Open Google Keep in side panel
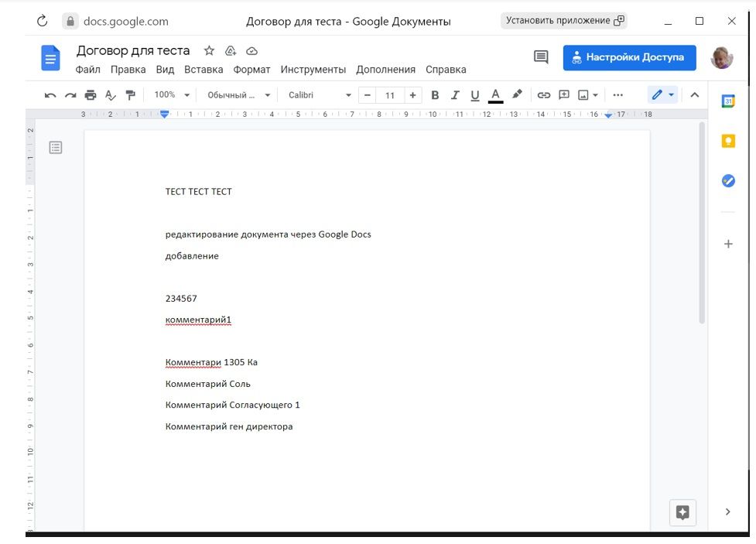This screenshot has width=756, height=544. tap(727, 141)
